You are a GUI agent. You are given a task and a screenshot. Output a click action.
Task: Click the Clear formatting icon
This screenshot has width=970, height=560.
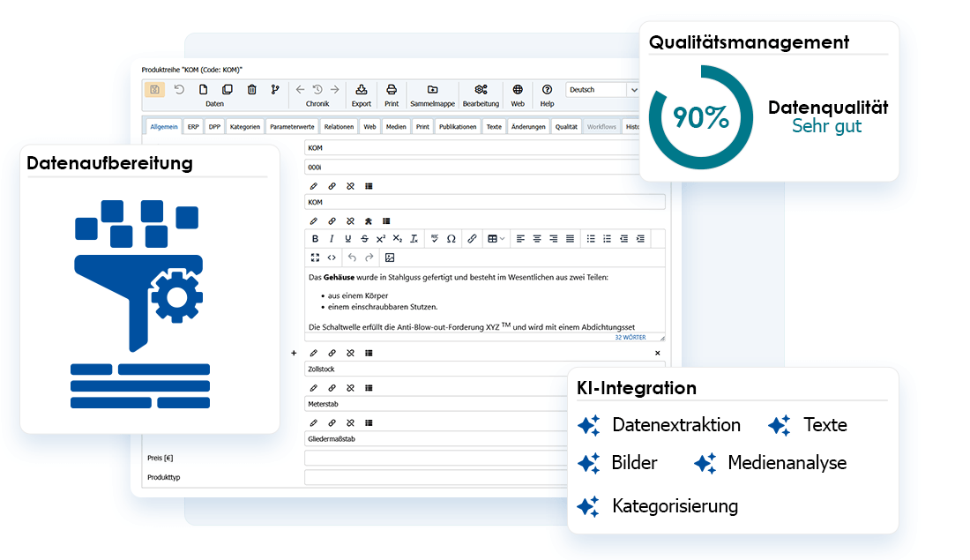[414, 239]
